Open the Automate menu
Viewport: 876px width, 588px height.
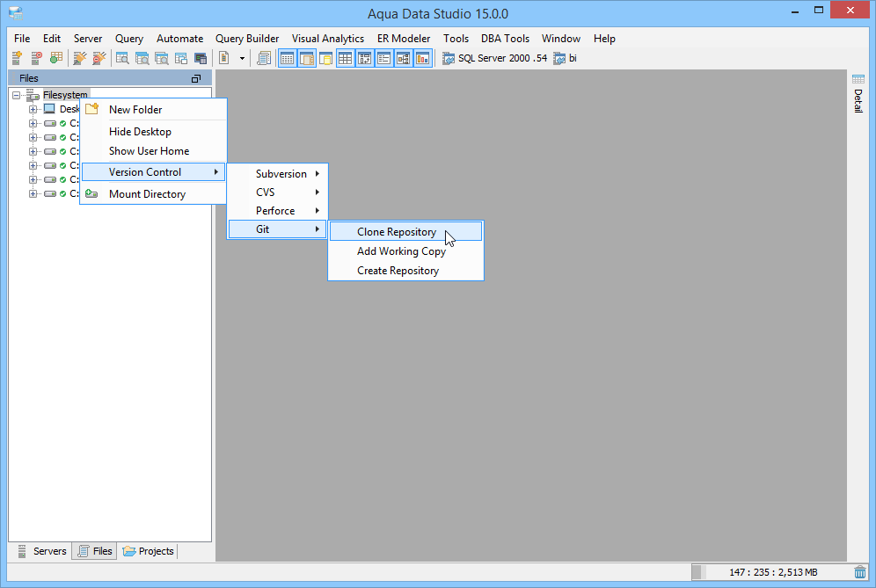(180, 39)
